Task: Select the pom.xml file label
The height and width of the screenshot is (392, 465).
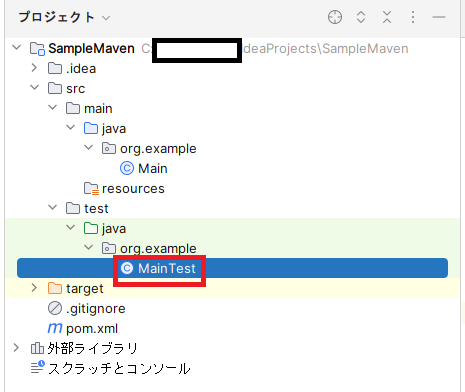Action: coord(92,329)
